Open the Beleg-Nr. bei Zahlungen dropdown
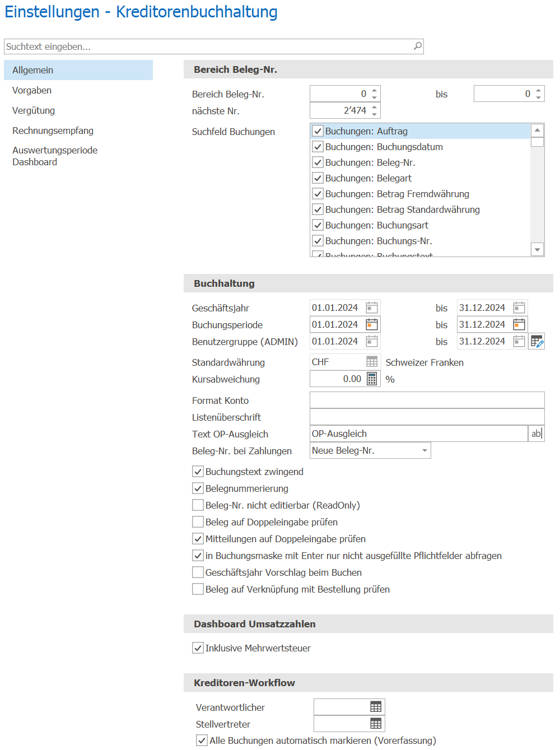560x750 pixels. [425, 450]
